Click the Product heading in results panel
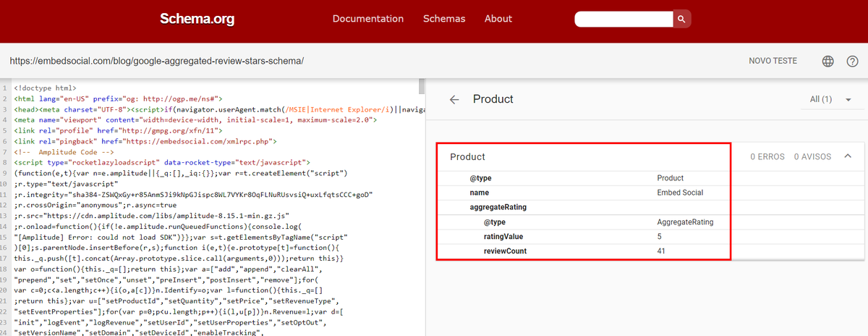 coord(467,156)
